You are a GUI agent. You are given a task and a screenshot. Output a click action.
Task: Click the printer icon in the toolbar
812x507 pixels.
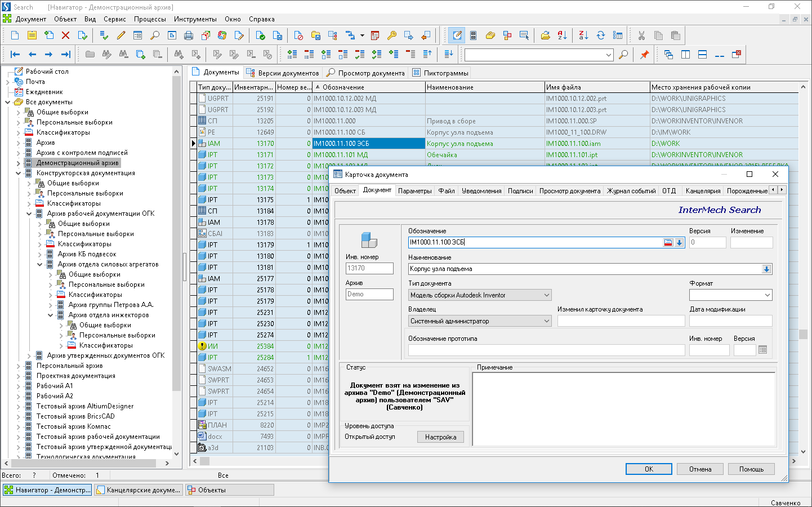189,35
